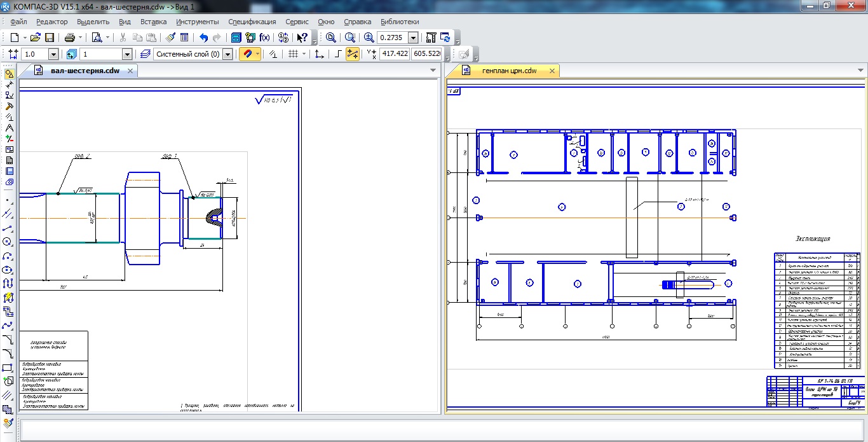Select the Line segment tool

click(x=8, y=228)
